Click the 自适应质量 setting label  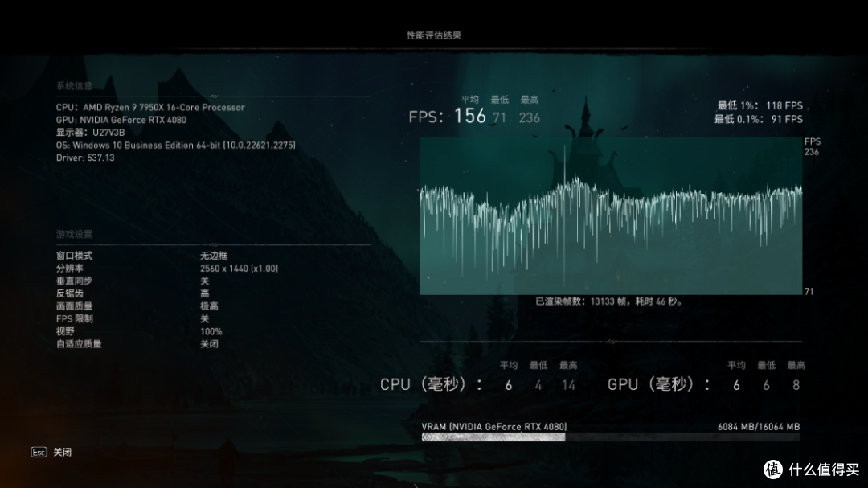(79, 344)
